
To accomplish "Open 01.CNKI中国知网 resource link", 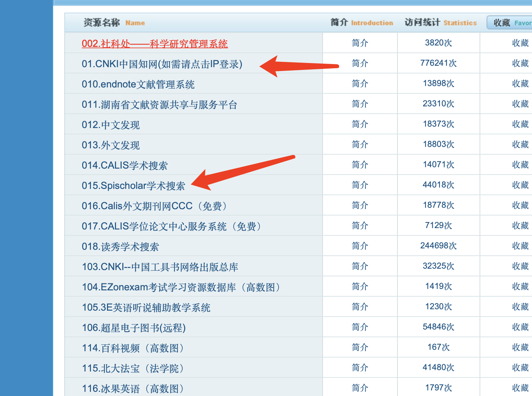I will coord(162,64).
